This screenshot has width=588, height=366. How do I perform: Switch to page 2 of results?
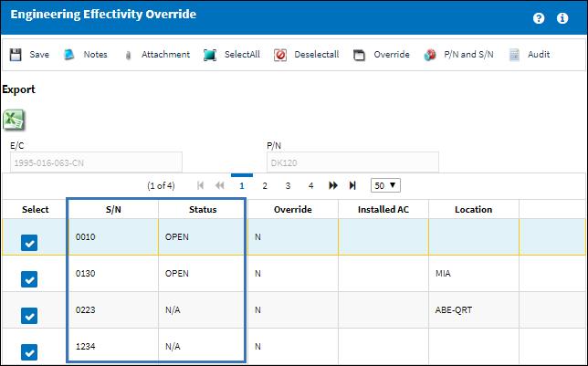point(265,185)
